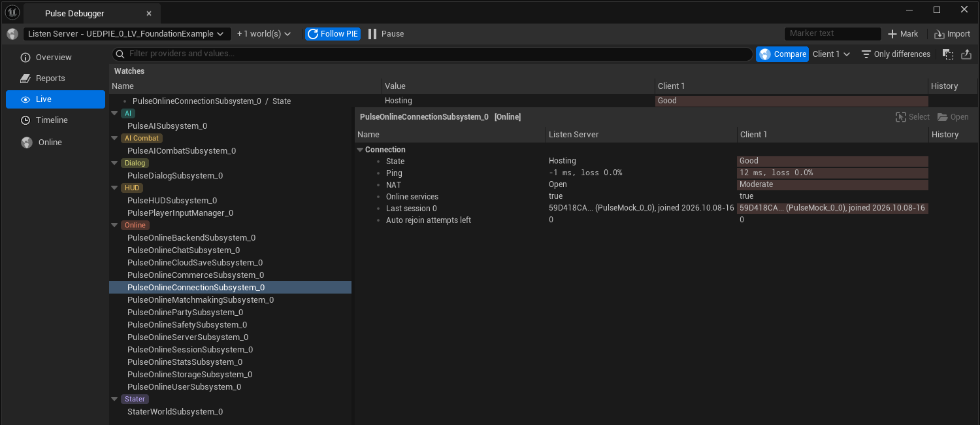Click the copy icon next to Only differences
This screenshot has width=980, height=425.
[x=948, y=54]
